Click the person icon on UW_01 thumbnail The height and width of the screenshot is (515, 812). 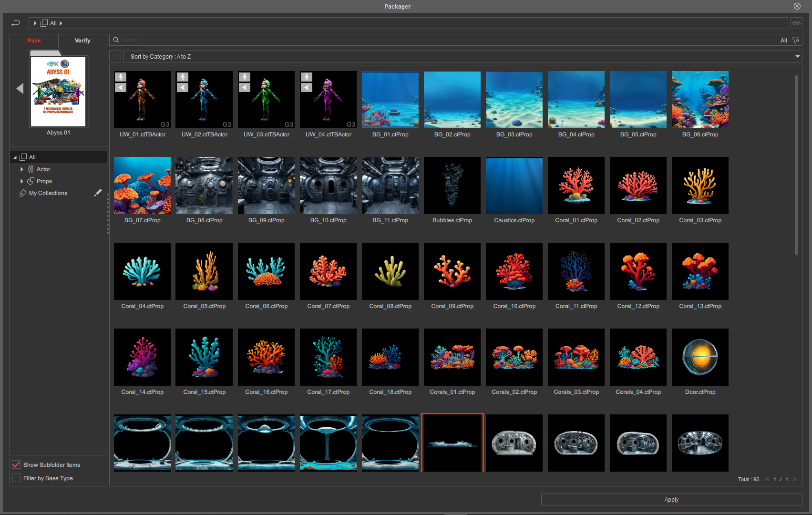(x=121, y=77)
